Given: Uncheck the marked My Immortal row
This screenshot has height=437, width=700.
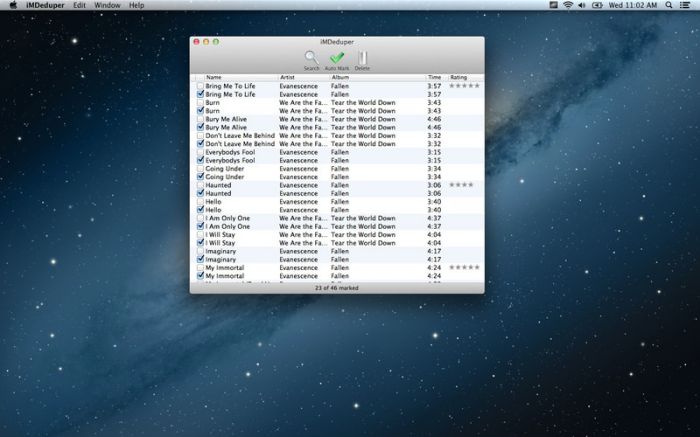Looking at the screenshot, I should point(200,276).
